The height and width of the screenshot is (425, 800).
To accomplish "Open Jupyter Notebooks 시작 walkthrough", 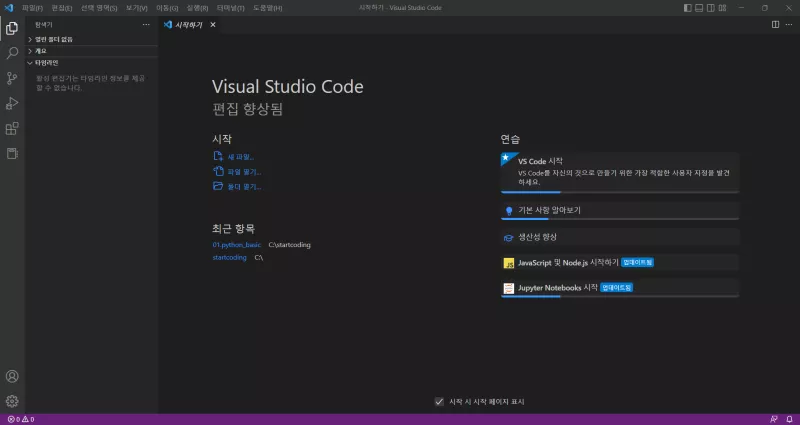I will click(x=620, y=288).
